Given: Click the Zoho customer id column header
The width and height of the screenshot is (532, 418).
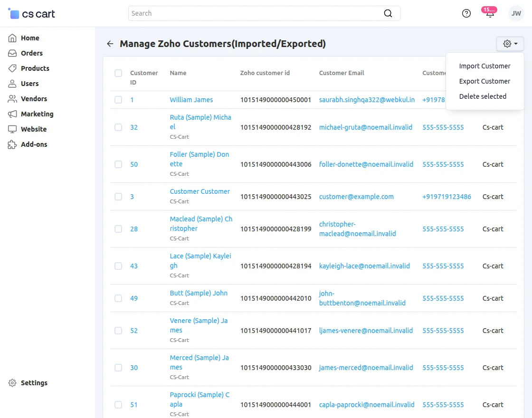Looking at the screenshot, I should point(265,73).
